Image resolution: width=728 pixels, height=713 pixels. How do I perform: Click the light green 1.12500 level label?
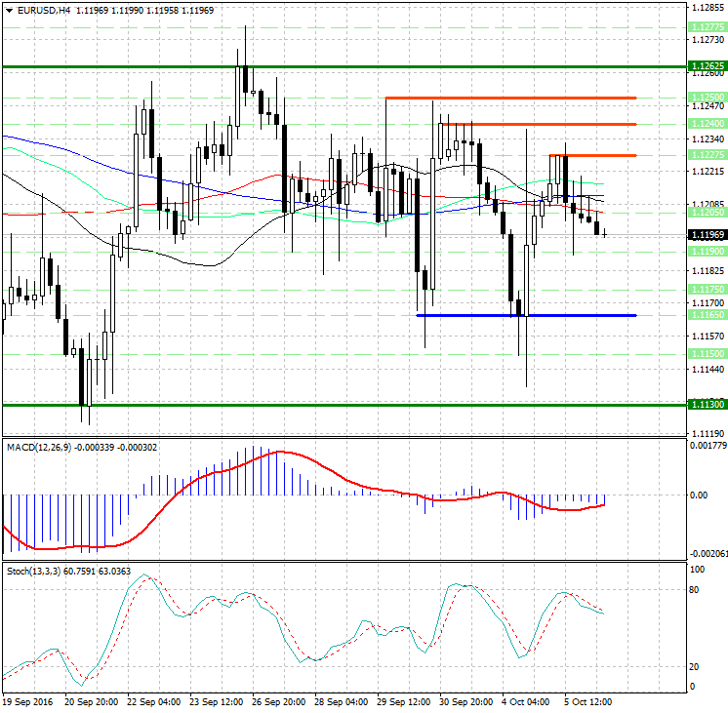(x=708, y=97)
